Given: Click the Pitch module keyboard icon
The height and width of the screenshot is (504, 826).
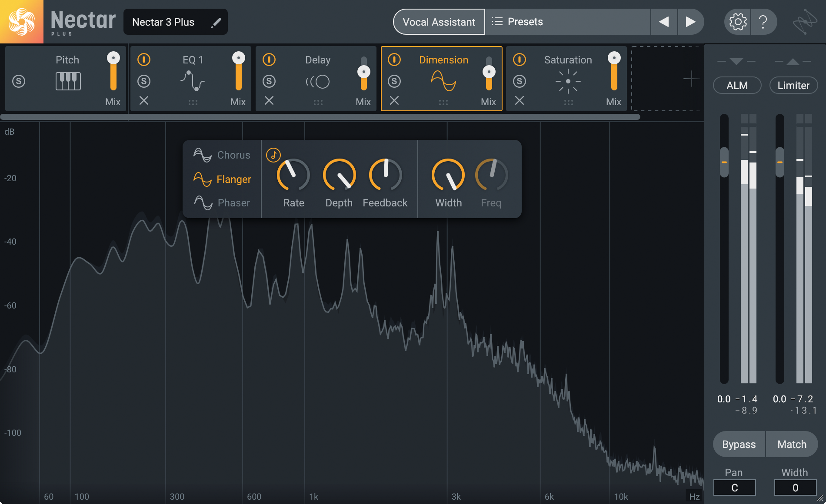Looking at the screenshot, I should click(68, 81).
